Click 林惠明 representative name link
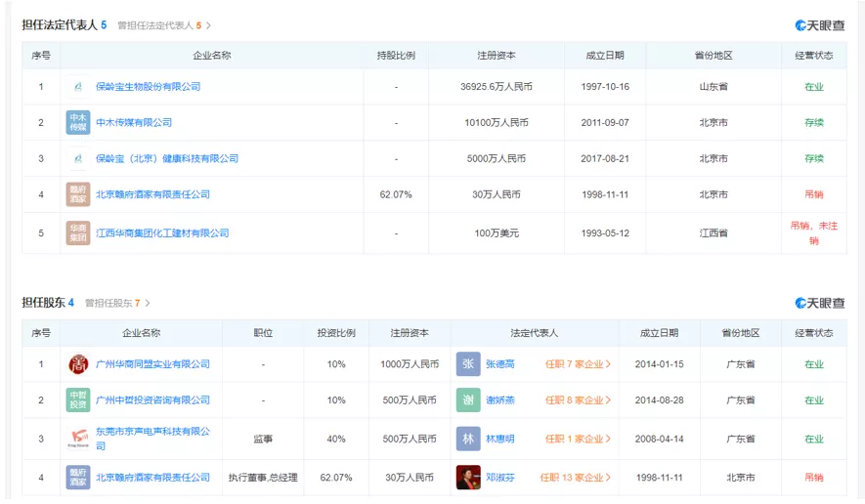 coord(500,439)
